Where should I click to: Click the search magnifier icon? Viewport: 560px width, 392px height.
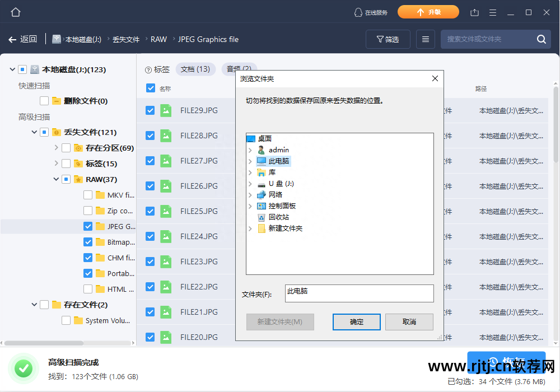tap(541, 39)
